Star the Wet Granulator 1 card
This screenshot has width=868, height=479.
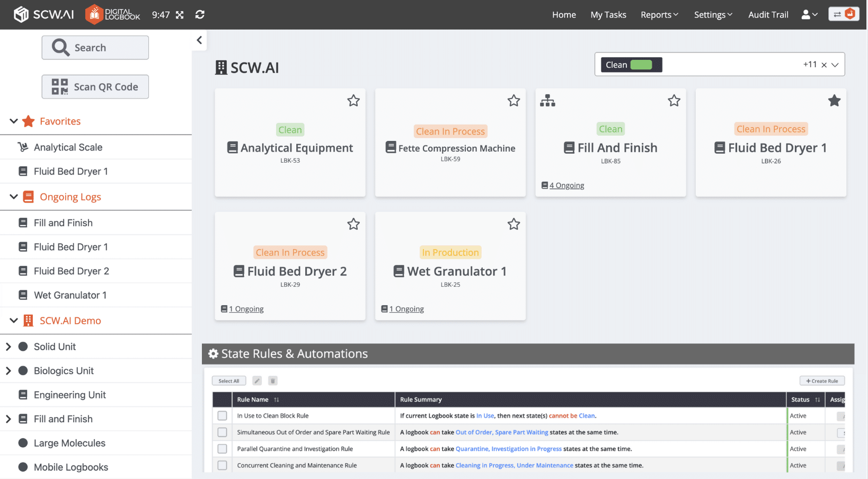coord(513,224)
